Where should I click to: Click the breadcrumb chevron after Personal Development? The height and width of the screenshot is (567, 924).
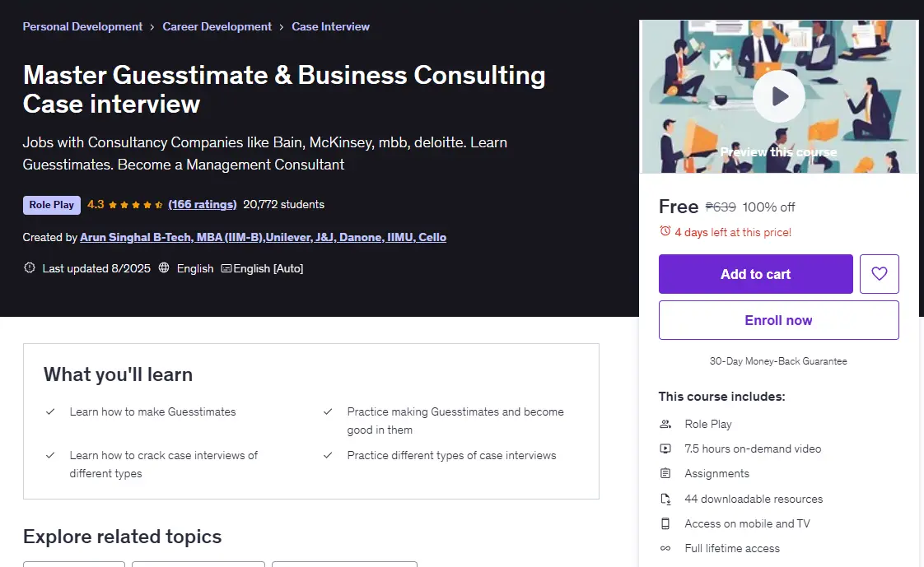click(152, 27)
